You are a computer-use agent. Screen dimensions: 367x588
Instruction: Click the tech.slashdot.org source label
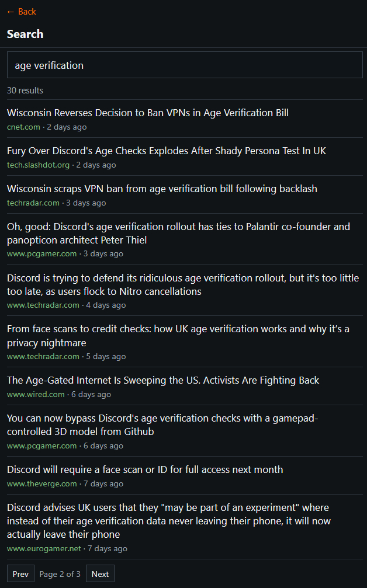[x=38, y=165]
